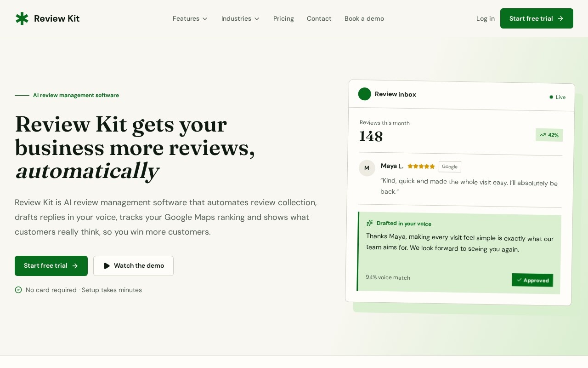Click the Reviews this month label
Image resolution: width=588 pixels, height=368 pixels.
point(384,123)
